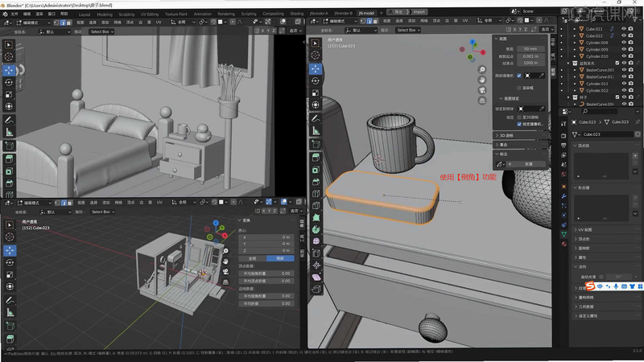
Task: Disable render for Cylinder.012 camera icon
Action: point(630,90)
